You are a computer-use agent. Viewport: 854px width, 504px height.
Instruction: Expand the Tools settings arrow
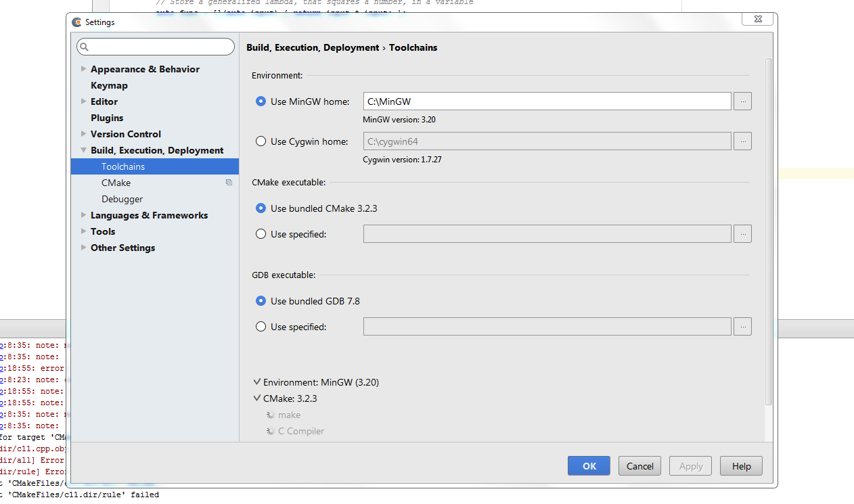pyautogui.click(x=83, y=231)
